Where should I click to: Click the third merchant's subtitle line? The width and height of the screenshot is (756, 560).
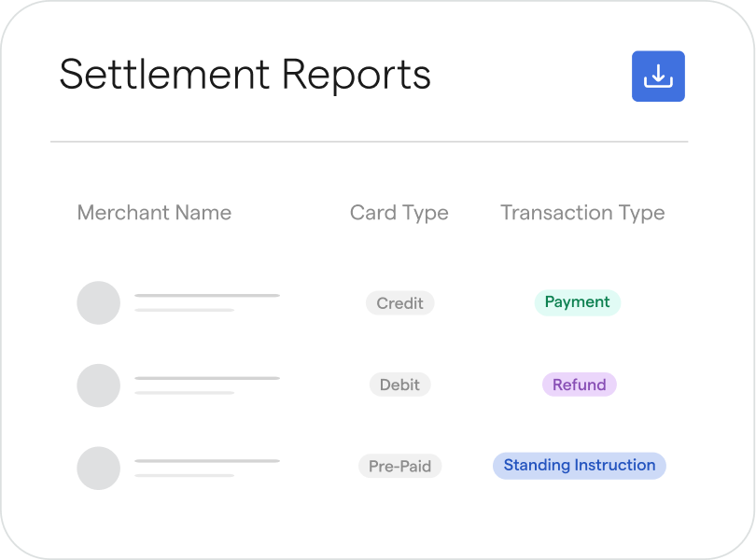tap(184, 475)
